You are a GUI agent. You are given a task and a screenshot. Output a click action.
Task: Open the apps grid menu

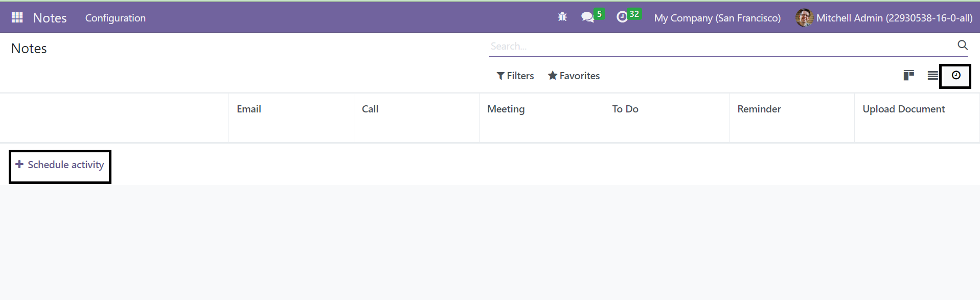click(x=17, y=17)
